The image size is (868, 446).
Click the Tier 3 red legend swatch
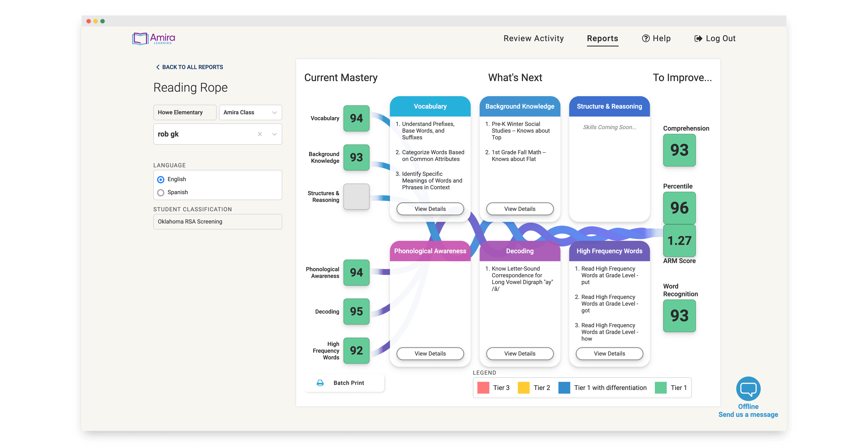(x=483, y=388)
